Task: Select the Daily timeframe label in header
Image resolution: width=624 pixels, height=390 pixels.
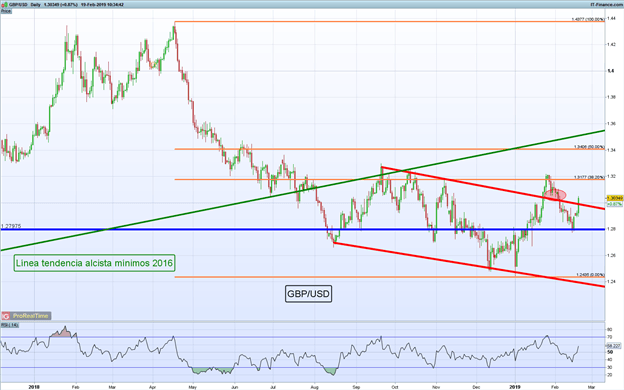Action: click(x=35, y=5)
